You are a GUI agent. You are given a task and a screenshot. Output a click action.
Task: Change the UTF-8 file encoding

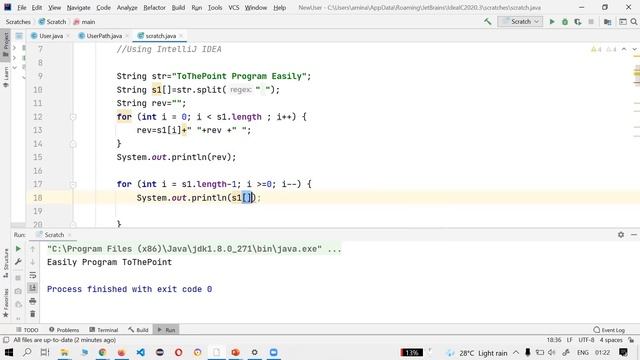(586, 340)
